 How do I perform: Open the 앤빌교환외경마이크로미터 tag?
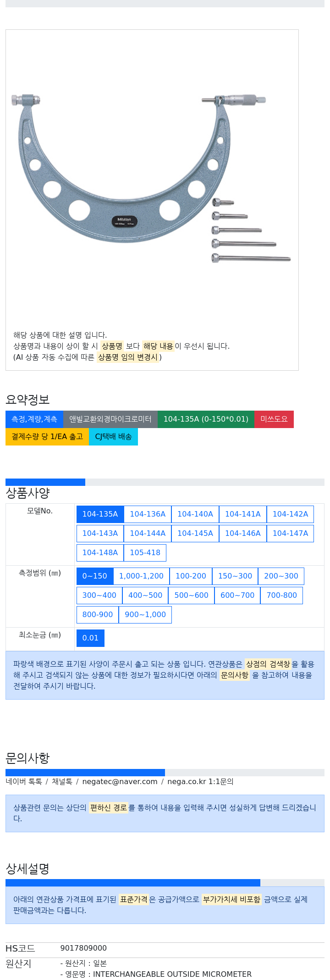pos(110,419)
